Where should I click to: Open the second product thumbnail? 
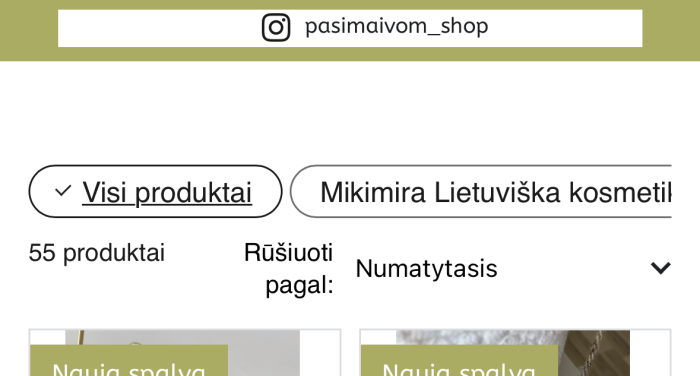click(x=515, y=353)
